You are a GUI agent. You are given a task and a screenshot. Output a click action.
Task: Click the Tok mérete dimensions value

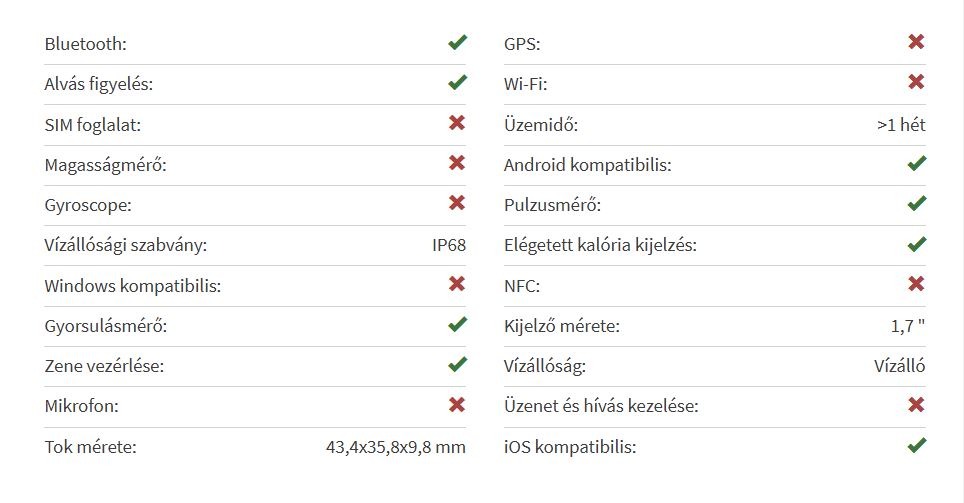click(x=396, y=446)
